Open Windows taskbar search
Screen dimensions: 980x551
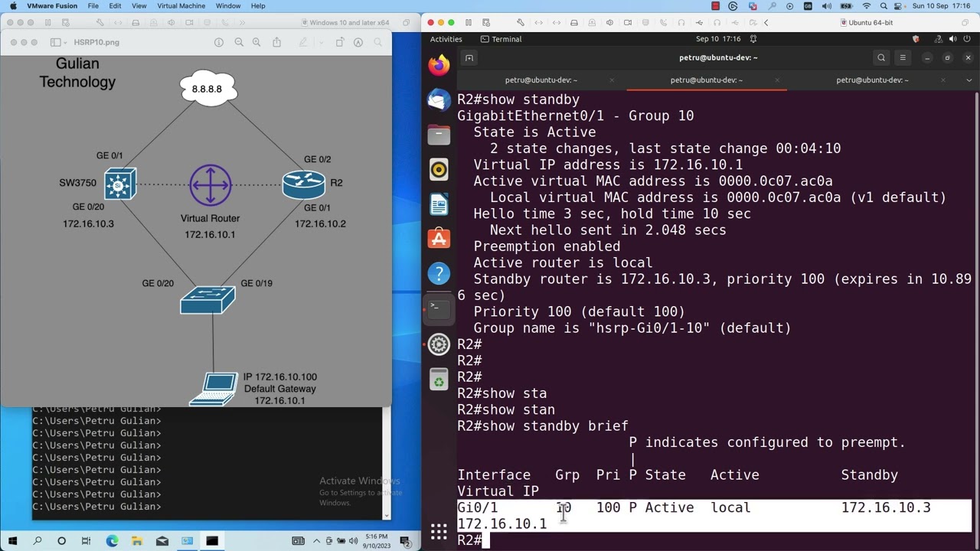point(38,542)
